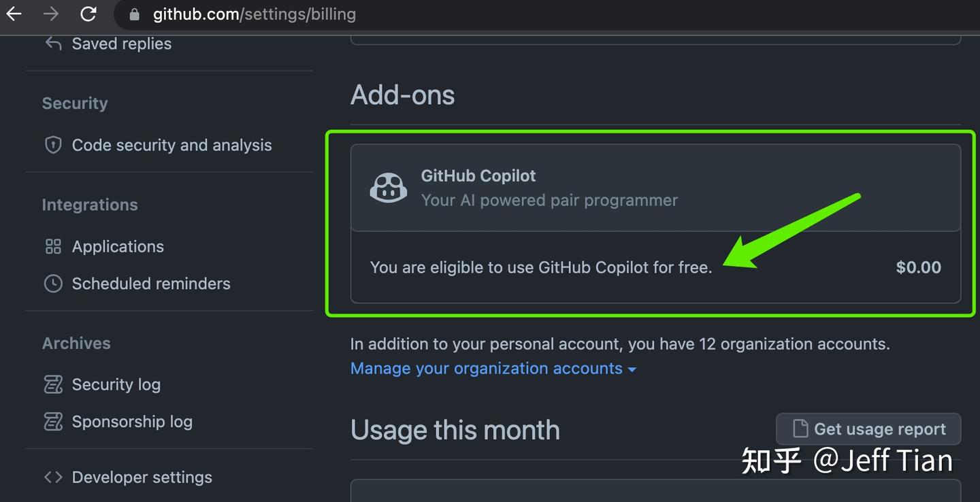Screen dimensions: 980x502
Task: Click the Sponsorship log icon
Action: pyautogui.click(x=53, y=422)
